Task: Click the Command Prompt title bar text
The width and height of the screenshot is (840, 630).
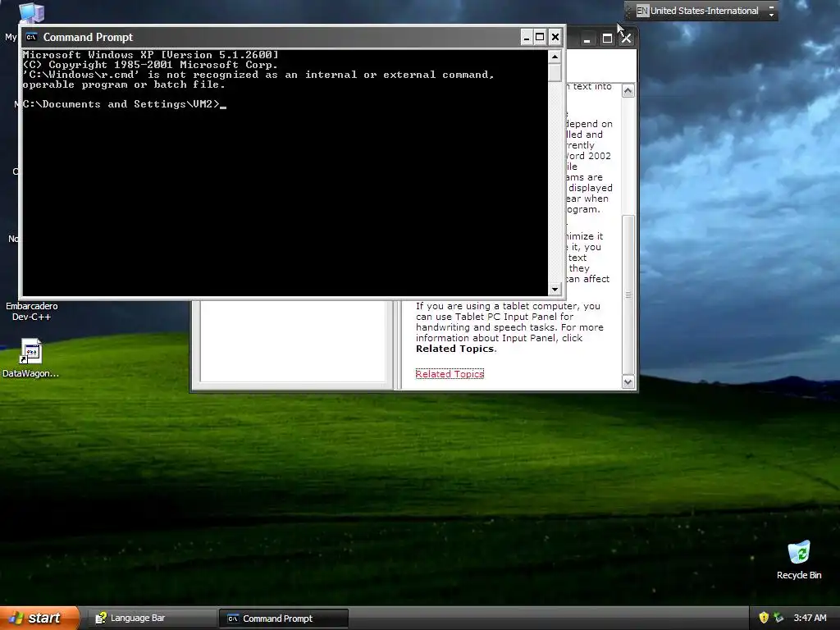Action: click(x=88, y=37)
